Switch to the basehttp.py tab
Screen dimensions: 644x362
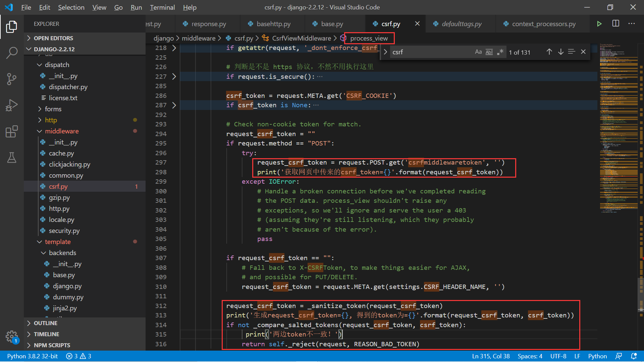pos(273,24)
